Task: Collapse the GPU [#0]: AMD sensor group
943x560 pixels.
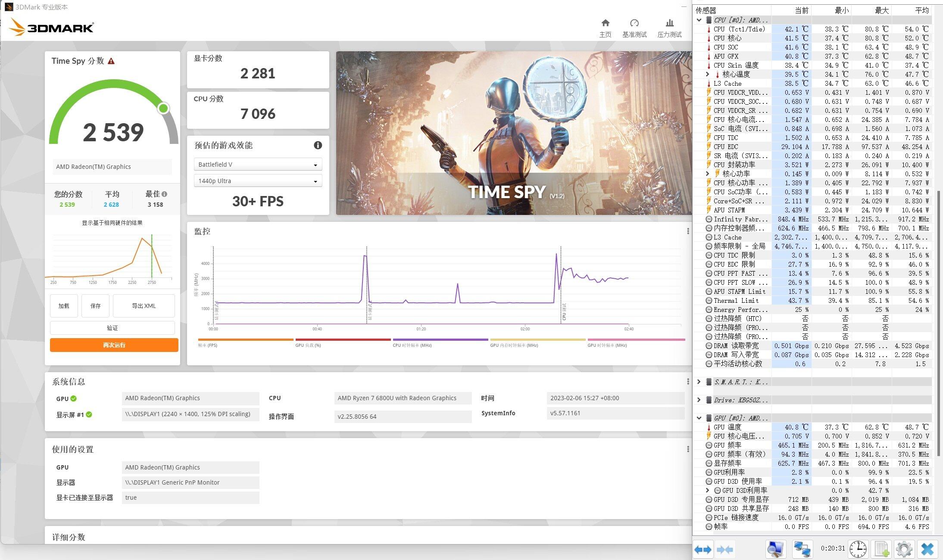Action: [x=699, y=418]
